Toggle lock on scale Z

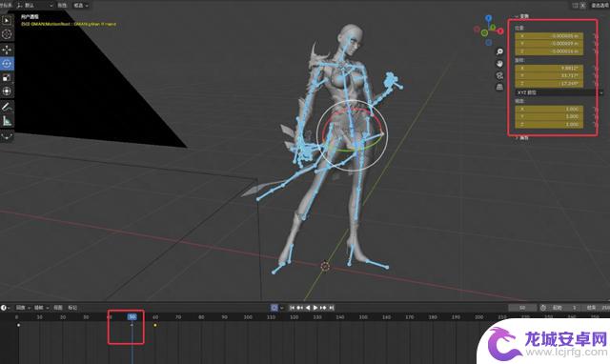point(595,125)
